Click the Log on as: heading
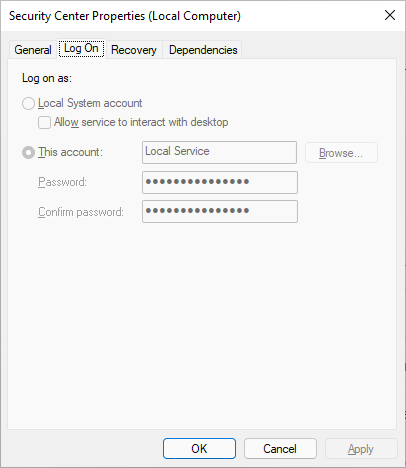Viewport: 406px width, 468px height. coord(47,78)
